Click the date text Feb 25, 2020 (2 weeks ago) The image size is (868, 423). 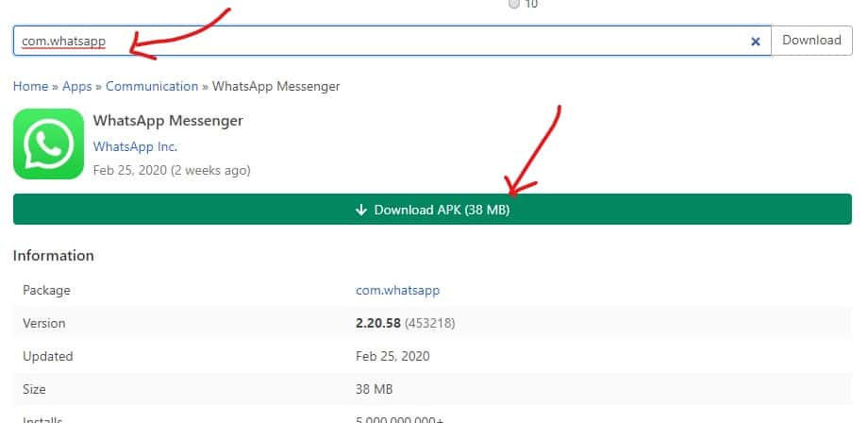(x=172, y=171)
